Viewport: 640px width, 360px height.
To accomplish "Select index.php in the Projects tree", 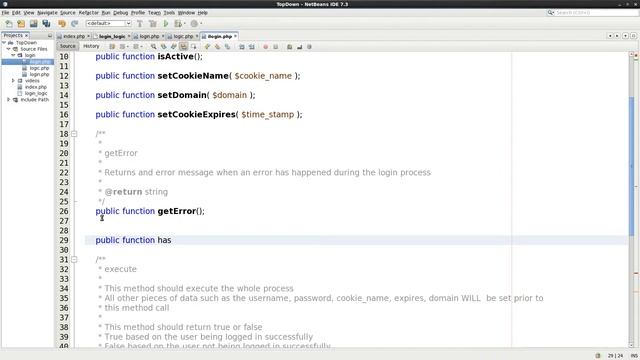I will (x=36, y=87).
